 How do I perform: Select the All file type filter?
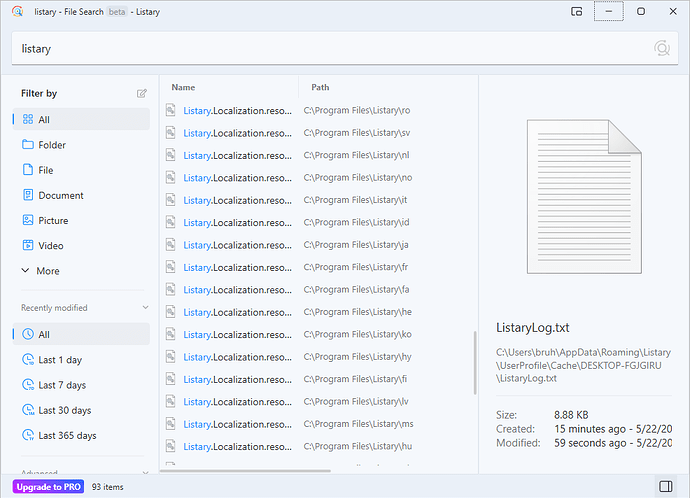tap(81, 119)
